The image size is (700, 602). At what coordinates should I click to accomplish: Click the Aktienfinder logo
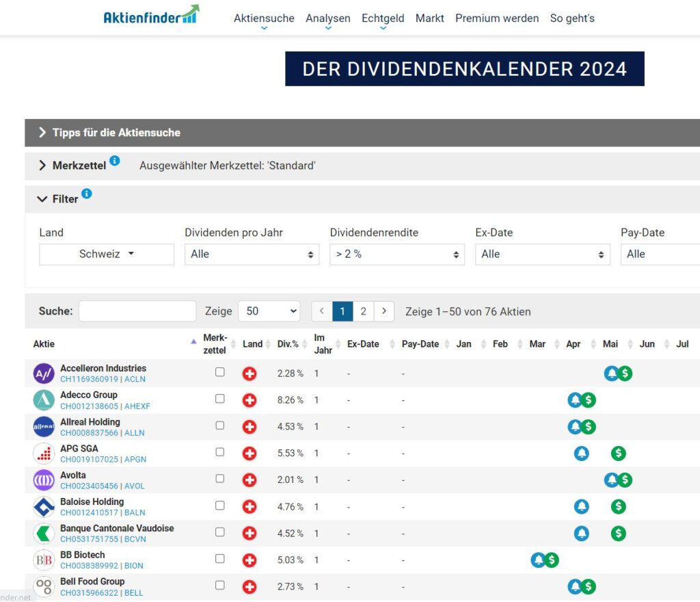point(151,15)
